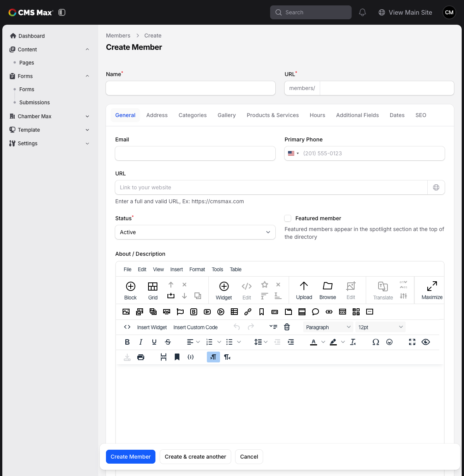Cancel the member creation
This screenshot has width=464, height=476.
click(x=249, y=457)
